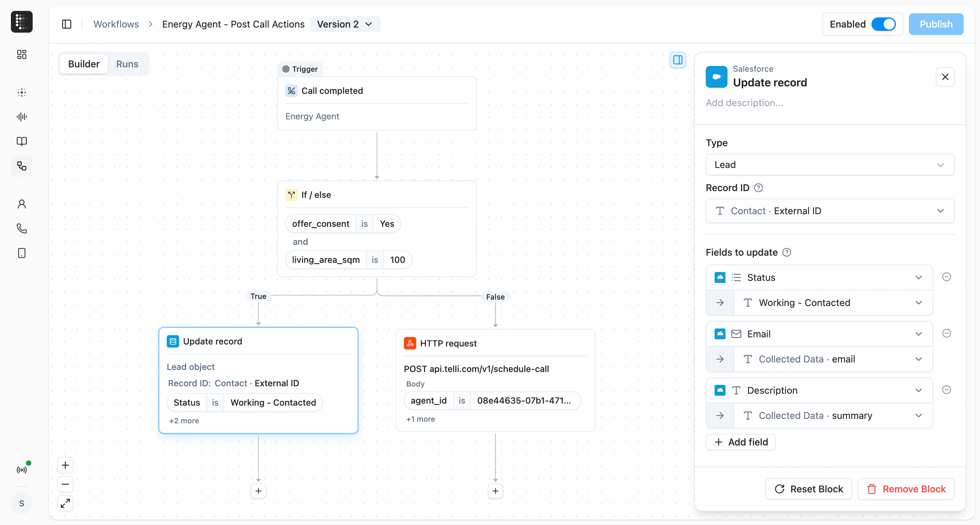Toggle the right side panel icon
This screenshot has height=525, width=980.
tap(677, 60)
